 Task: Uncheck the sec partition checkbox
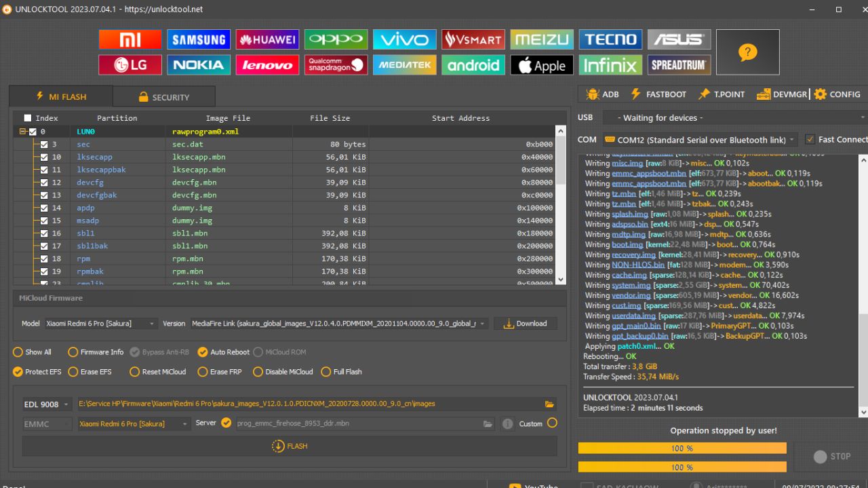[44, 145]
